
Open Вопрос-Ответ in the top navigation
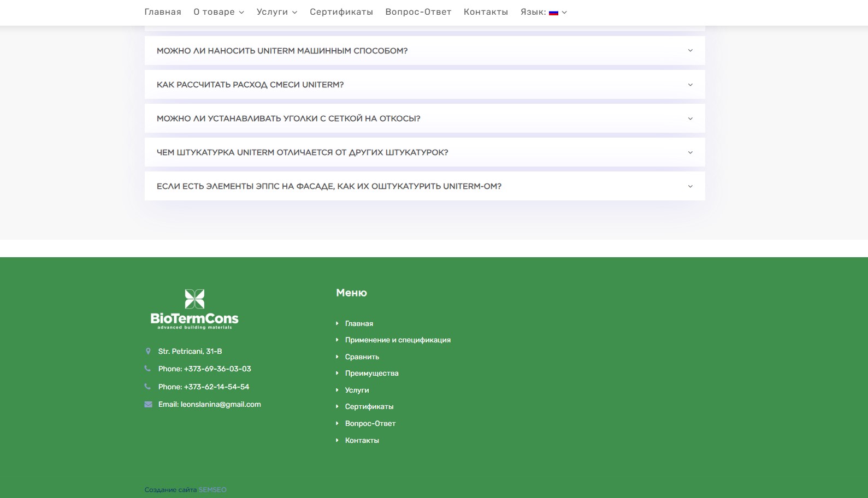(418, 12)
